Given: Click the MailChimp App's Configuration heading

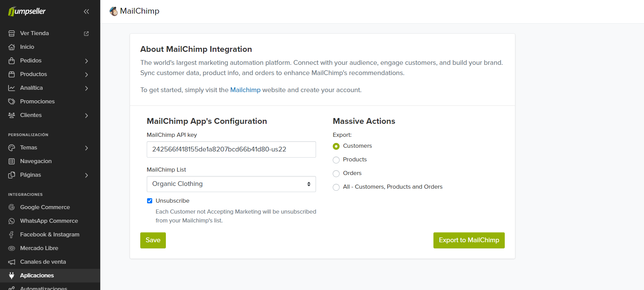Looking at the screenshot, I should 207,121.
